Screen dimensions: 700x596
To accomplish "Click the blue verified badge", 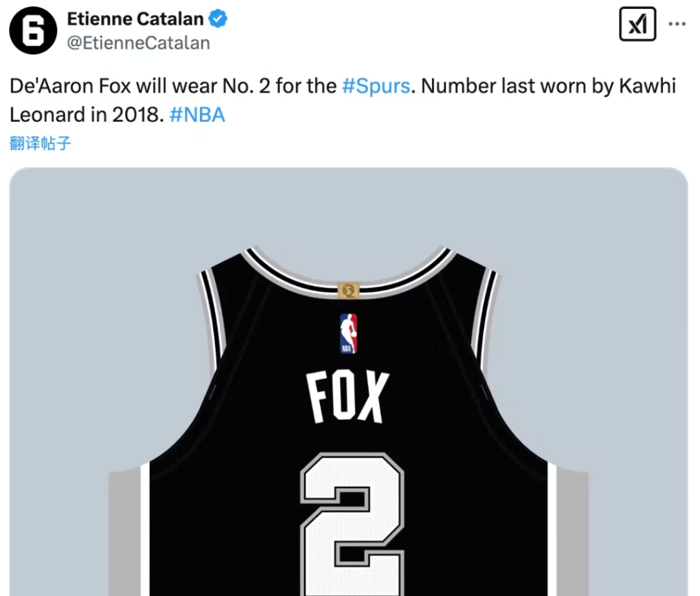I will 218,19.
